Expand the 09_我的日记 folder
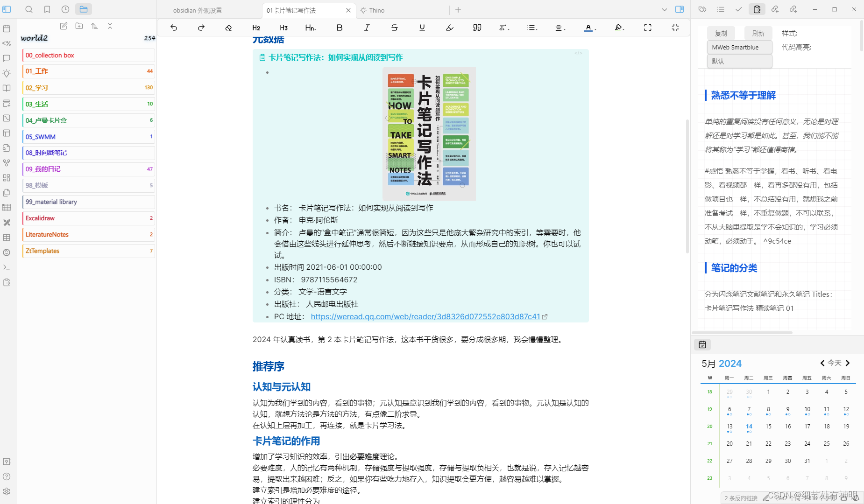 click(88, 169)
